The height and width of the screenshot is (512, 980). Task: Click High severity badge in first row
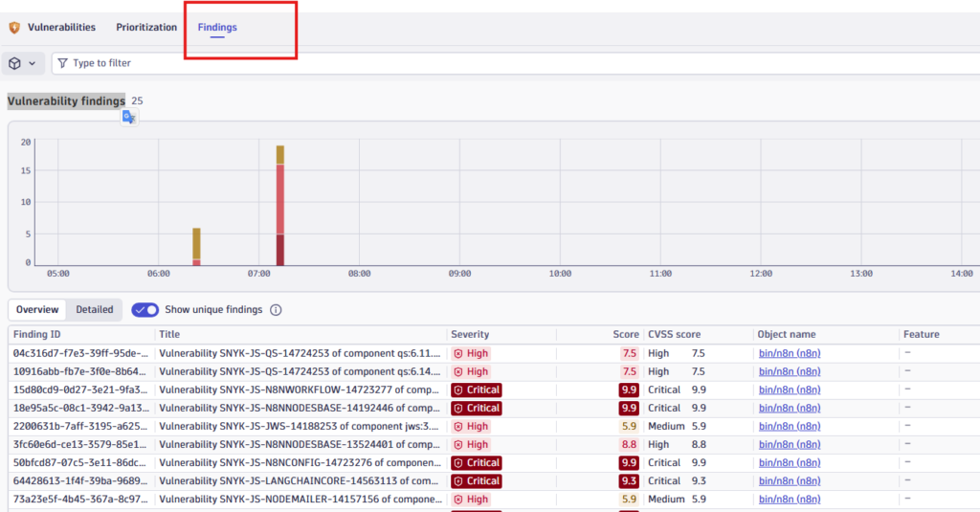coord(471,353)
